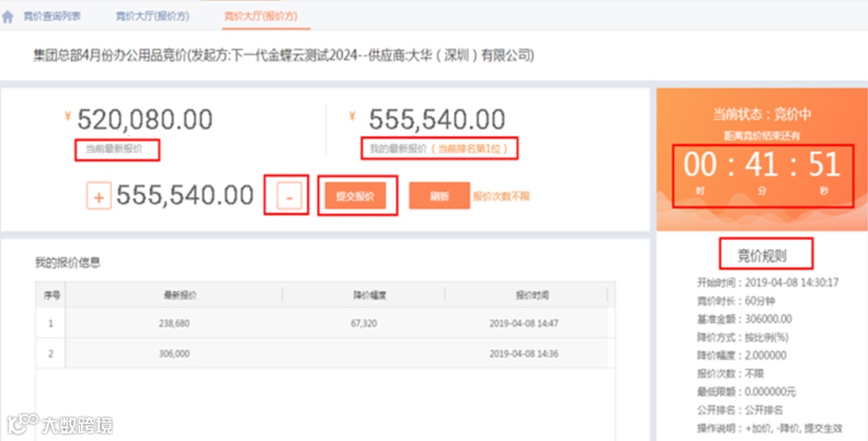
Task: Click the 降价方式：按比例(%) rule line
Action: 742,337
